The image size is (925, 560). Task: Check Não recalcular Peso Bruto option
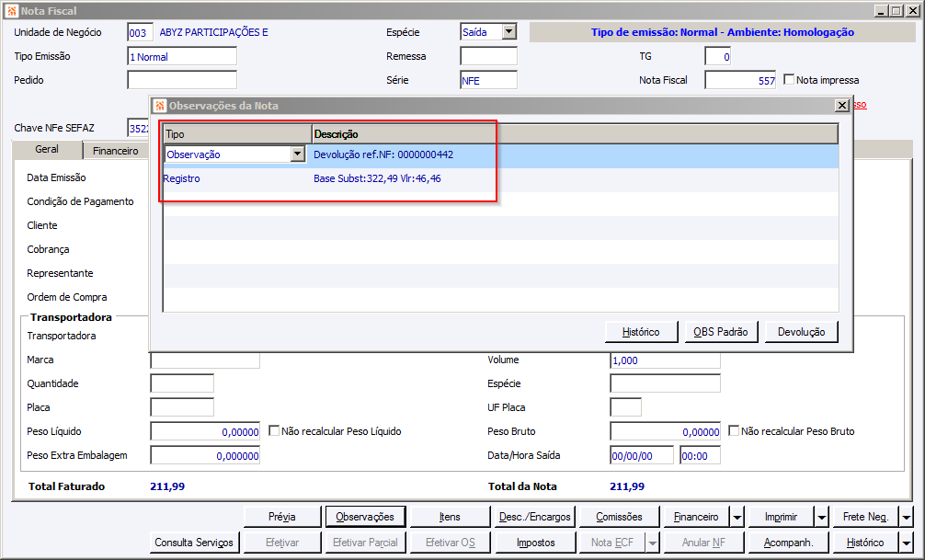(734, 430)
